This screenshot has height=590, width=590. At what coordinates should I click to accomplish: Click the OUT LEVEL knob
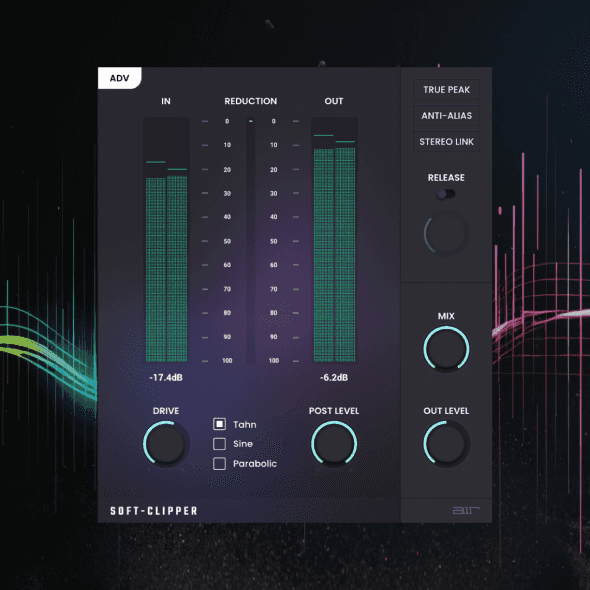click(x=446, y=444)
